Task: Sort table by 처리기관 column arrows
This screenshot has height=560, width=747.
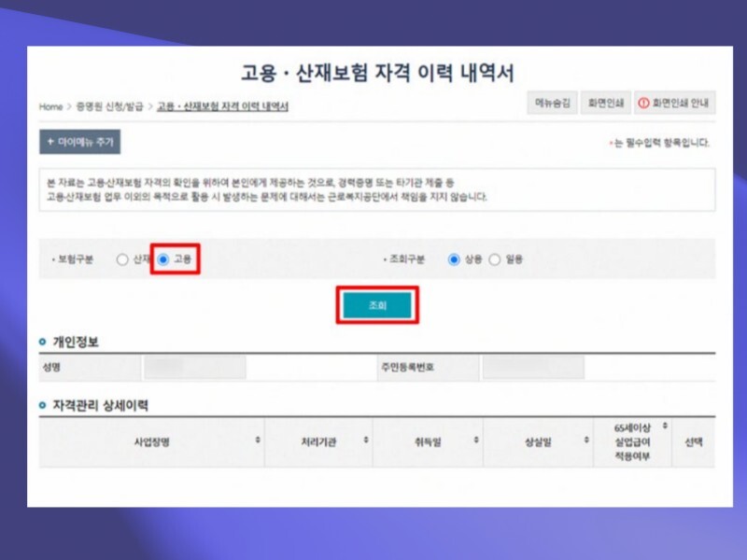Action: 366,440
